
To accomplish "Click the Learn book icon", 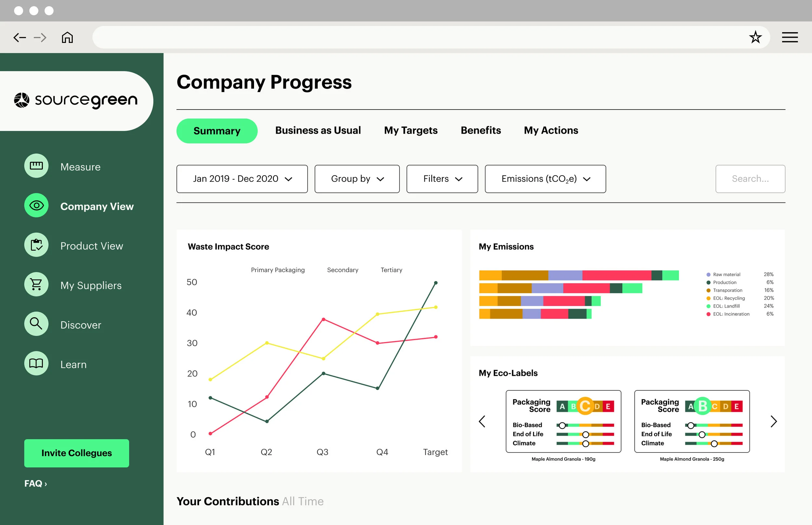I will click(x=36, y=363).
